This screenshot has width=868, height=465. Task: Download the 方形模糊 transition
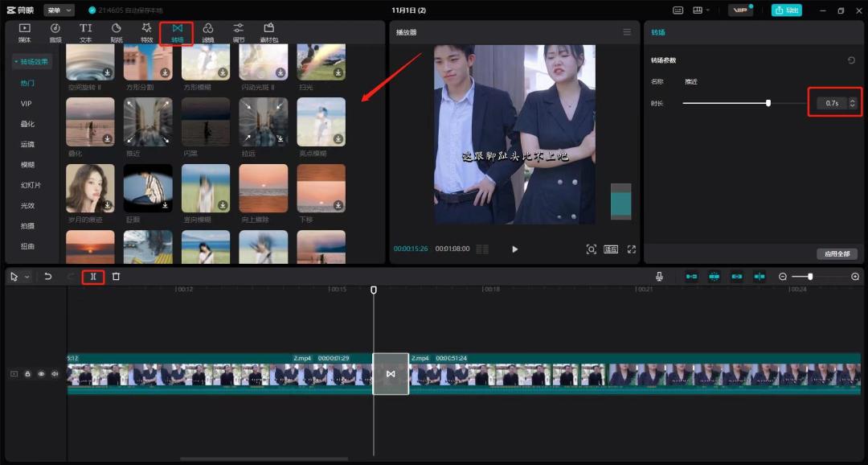tap(223, 72)
